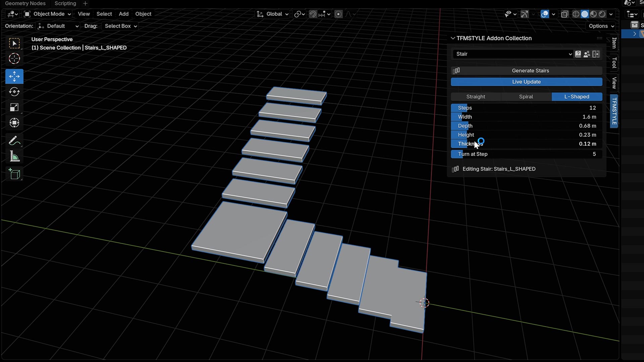This screenshot has height=362, width=644.
Task: Switch to the Spiral stair tab
Action: (x=526, y=97)
